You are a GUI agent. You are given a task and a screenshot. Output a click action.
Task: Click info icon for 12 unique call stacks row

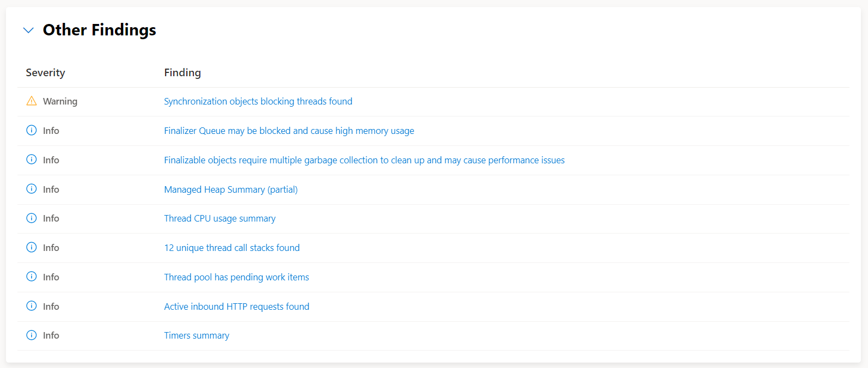pos(32,247)
